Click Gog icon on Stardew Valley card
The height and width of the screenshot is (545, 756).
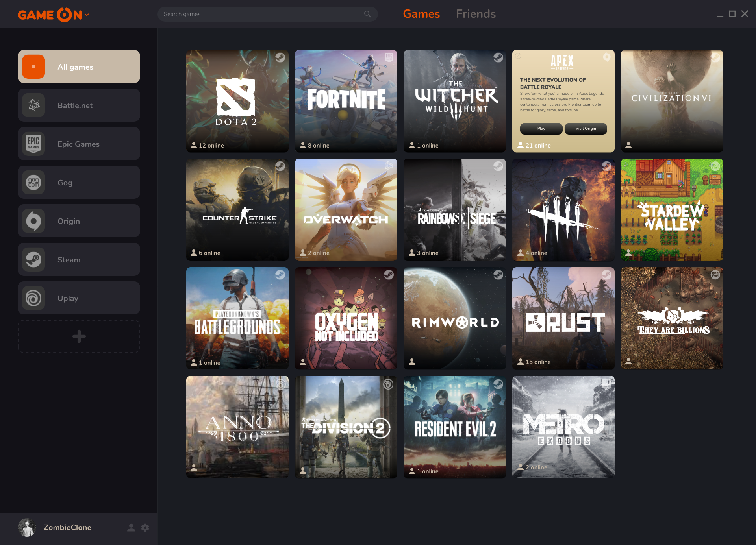point(715,166)
